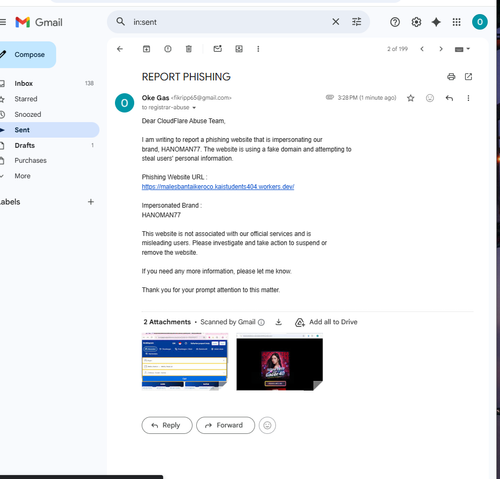Image resolution: width=500 pixels, height=479 pixels.
Task: Click sender name Oke Gas
Action: click(x=155, y=98)
